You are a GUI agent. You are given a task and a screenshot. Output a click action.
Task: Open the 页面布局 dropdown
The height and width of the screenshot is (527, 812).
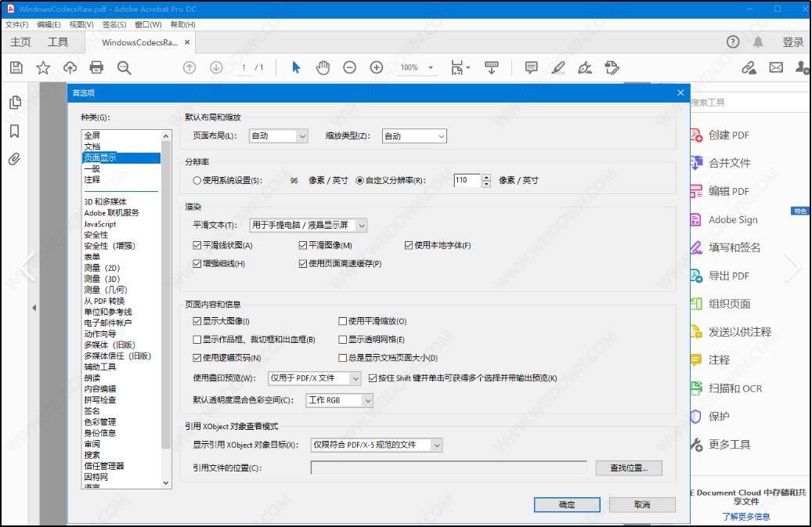tap(278, 135)
